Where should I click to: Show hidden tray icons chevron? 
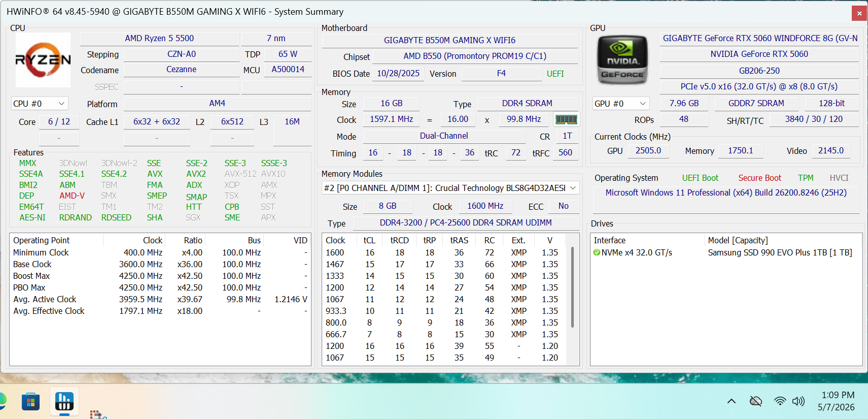732,401
